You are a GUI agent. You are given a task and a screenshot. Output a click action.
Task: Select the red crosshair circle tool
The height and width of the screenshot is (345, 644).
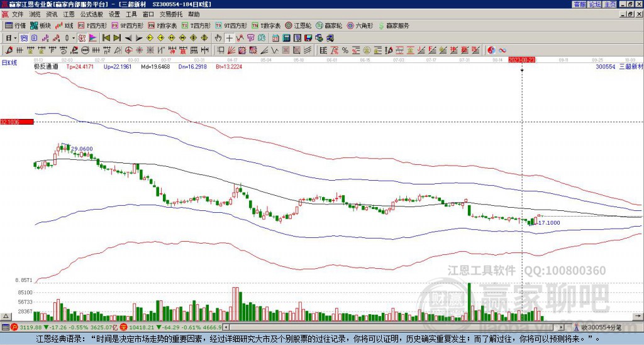click(x=128, y=50)
